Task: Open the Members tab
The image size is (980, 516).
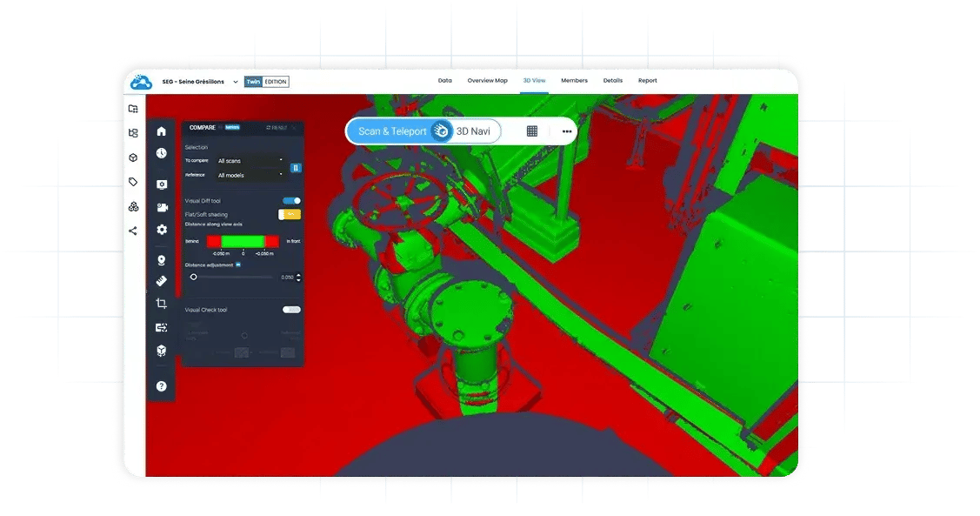Action: coord(575,81)
